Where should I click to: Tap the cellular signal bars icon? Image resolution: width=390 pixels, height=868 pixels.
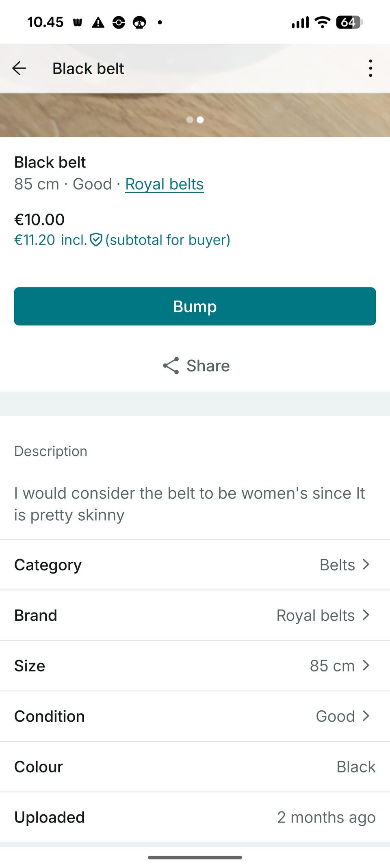[300, 22]
